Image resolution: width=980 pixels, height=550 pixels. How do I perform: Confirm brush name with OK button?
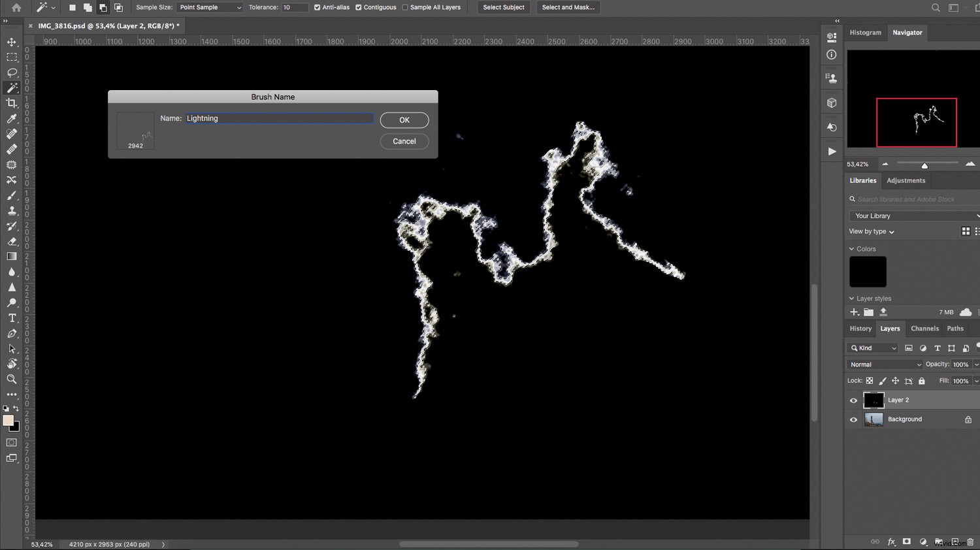point(404,120)
